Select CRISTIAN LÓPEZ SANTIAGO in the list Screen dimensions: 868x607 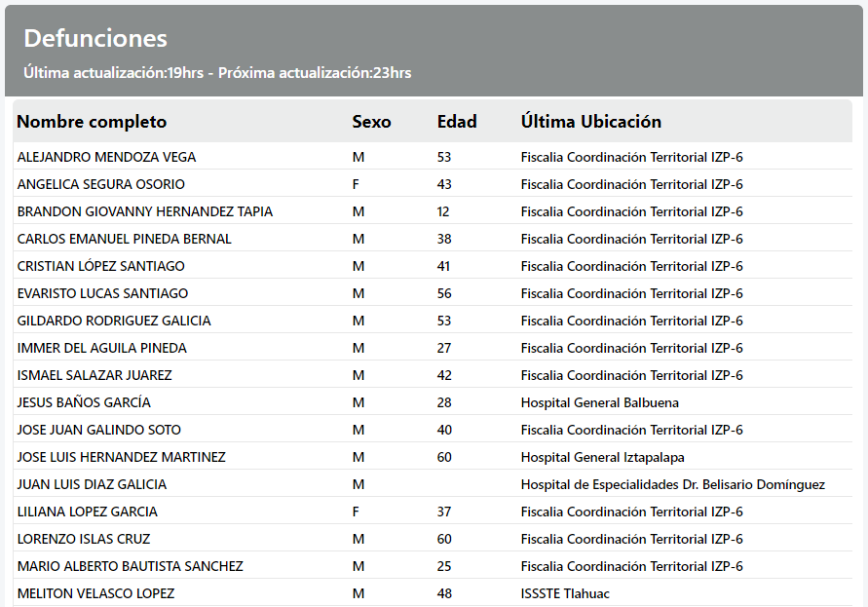[x=100, y=266]
